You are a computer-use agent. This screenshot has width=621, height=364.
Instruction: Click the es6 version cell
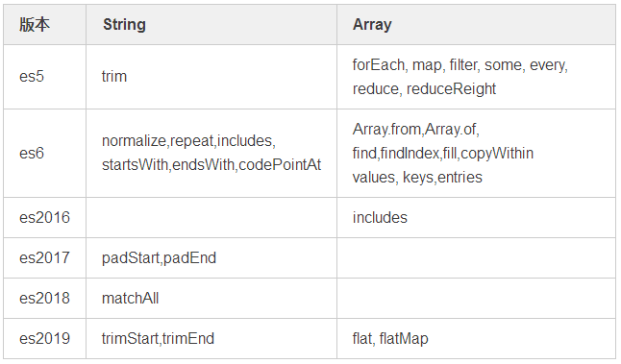pyautogui.click(x=32, y=153)
